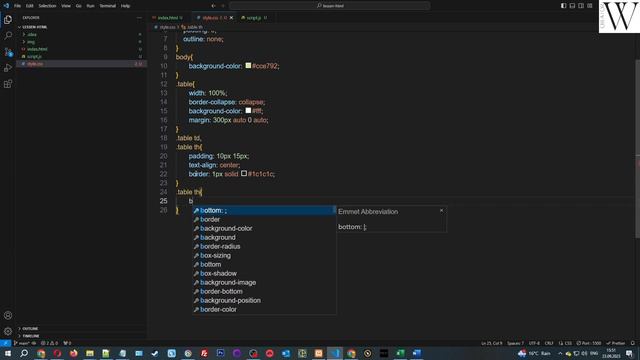Click the editor vertical scrollbar
The height and width of the screenshot is (360, 640).
pyautogui.click(x=637, y=149)
